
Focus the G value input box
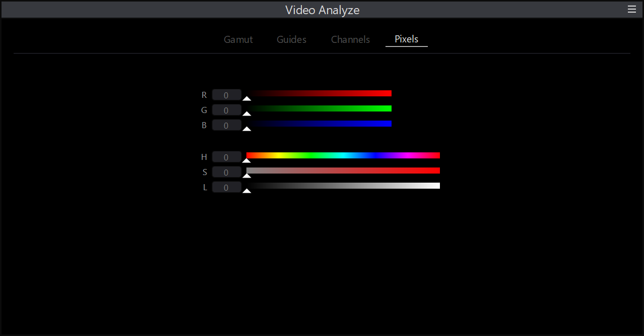tap(226, 110)
